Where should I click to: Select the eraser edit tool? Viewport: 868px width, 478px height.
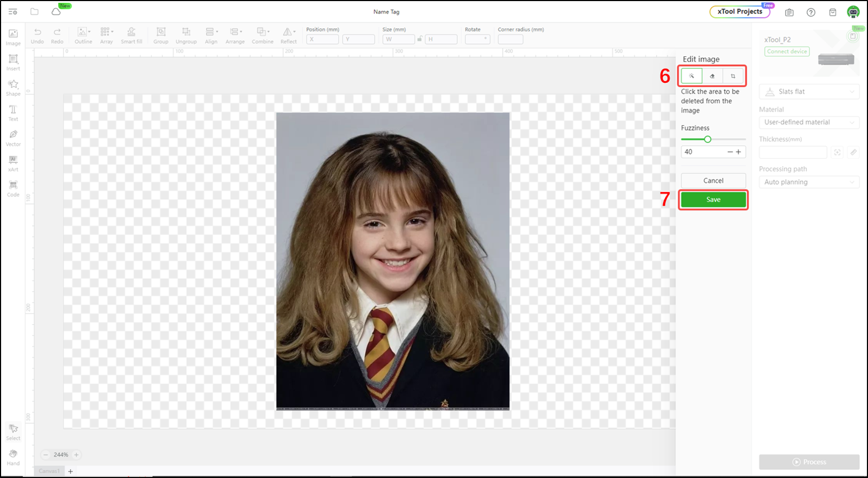point(712,76)
